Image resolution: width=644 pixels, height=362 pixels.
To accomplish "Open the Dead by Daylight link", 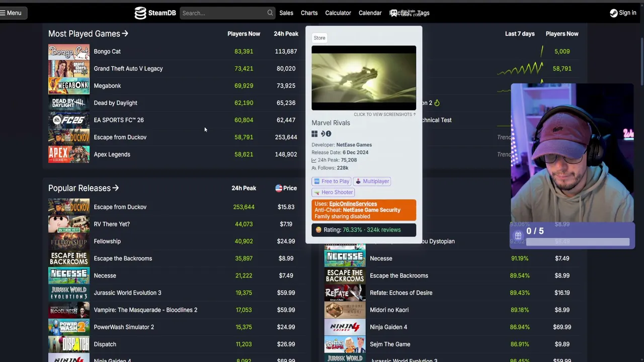I will 115,103.
